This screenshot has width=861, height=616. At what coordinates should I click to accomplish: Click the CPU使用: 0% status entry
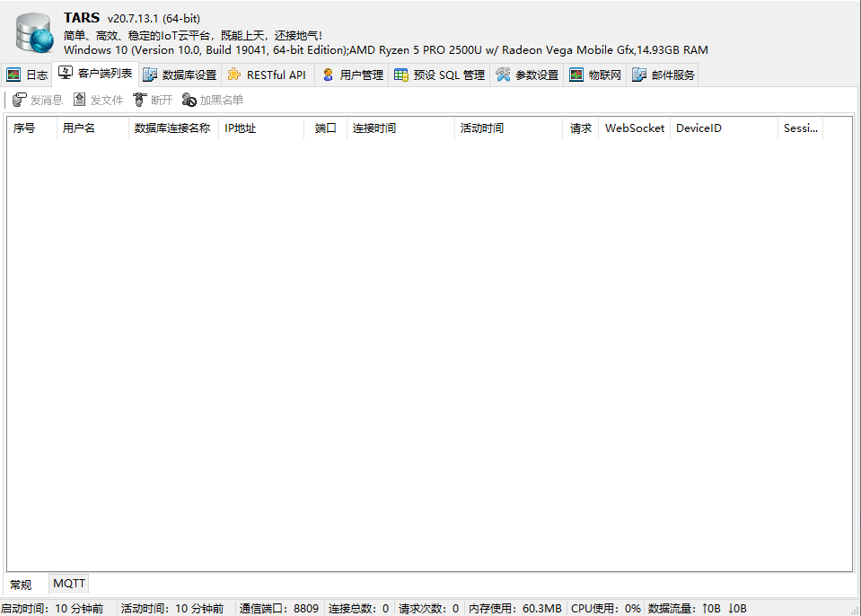click(x=606, y=608)
